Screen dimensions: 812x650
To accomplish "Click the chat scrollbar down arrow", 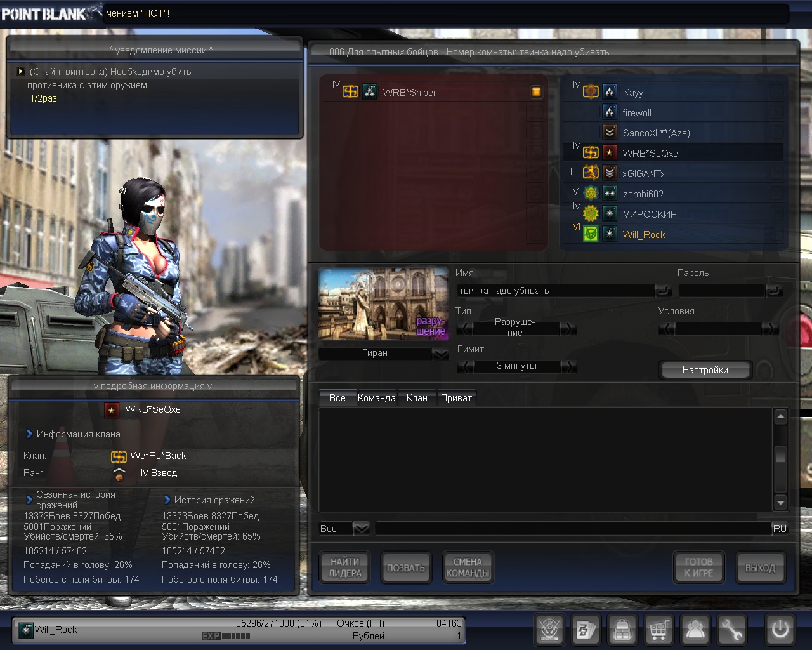I will coord(781,503).
